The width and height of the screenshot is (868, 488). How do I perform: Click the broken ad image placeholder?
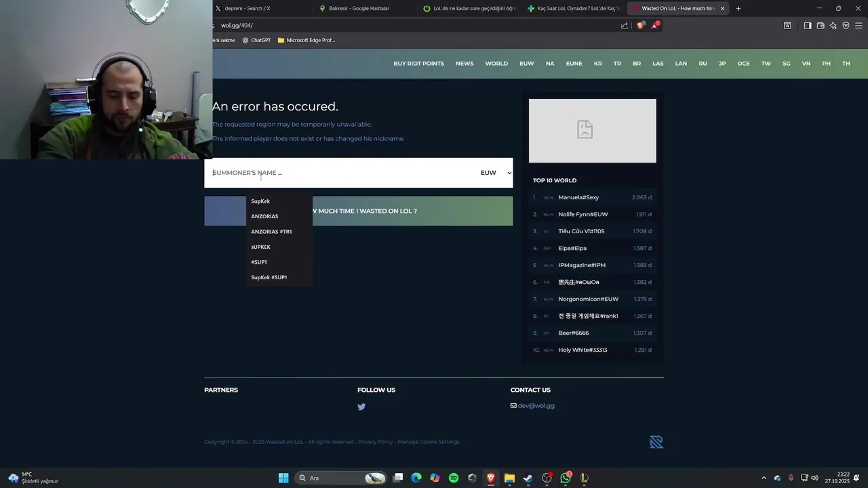[x=593, y=131]
